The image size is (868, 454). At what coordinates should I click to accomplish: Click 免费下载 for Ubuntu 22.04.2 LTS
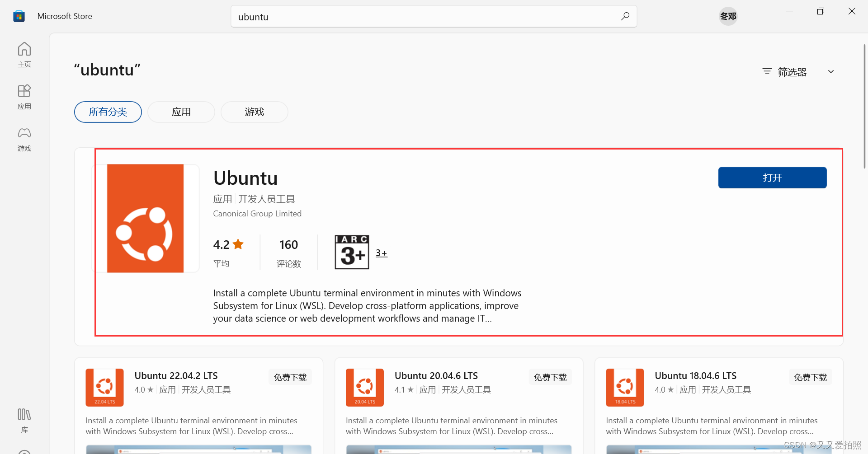tap(290, 377)
